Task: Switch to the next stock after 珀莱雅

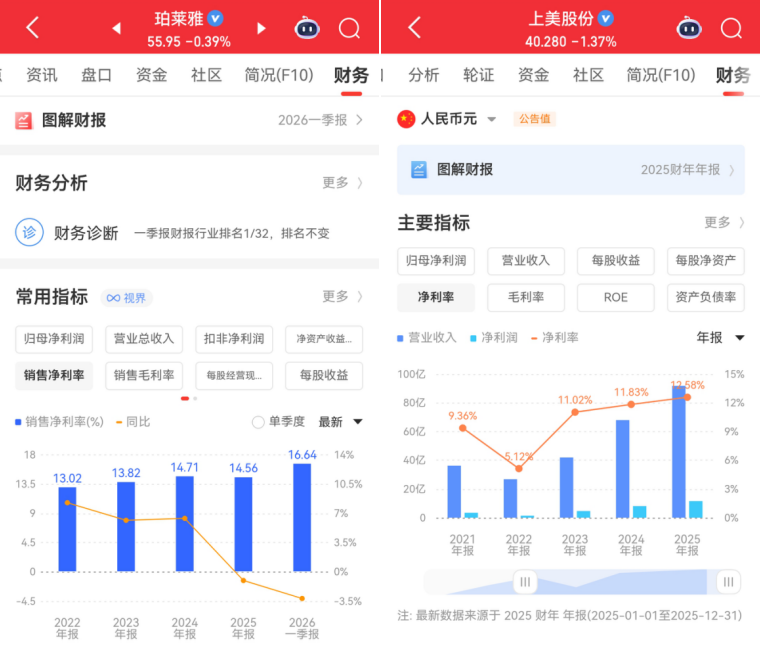Action: (261, 28)
